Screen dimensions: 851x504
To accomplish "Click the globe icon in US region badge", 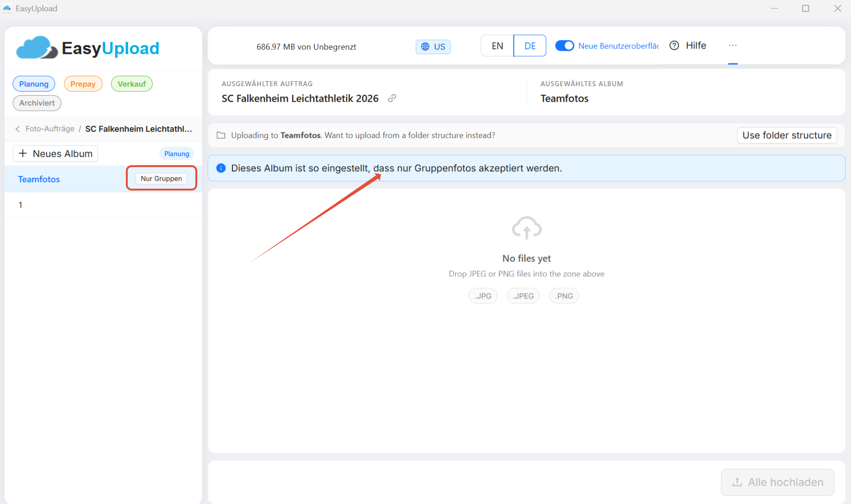I will click(x=425, y=46).
